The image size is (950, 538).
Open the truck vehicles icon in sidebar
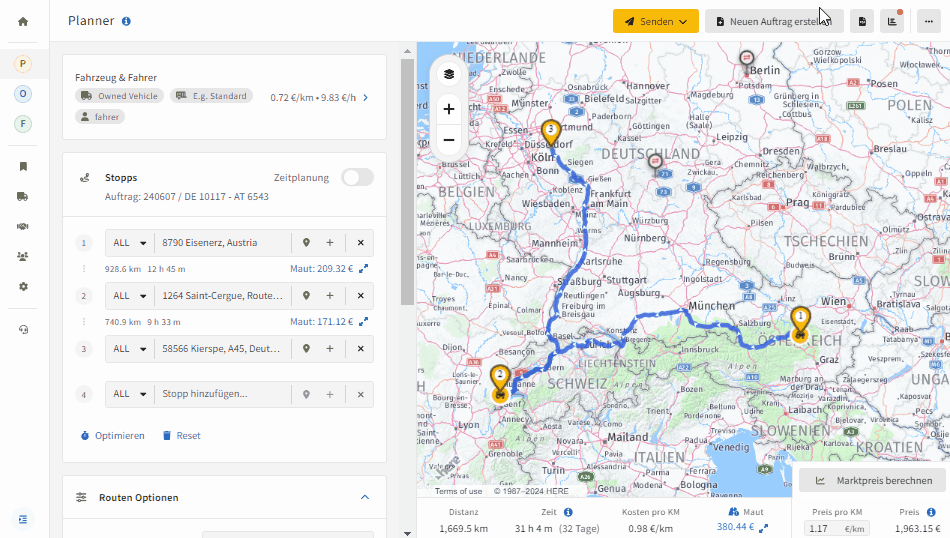pyautogui.click(x=23, y=196)
